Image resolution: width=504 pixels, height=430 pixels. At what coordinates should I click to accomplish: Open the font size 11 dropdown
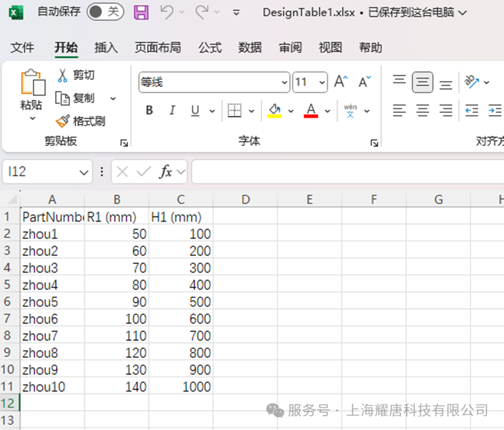(x=322, y=82)
